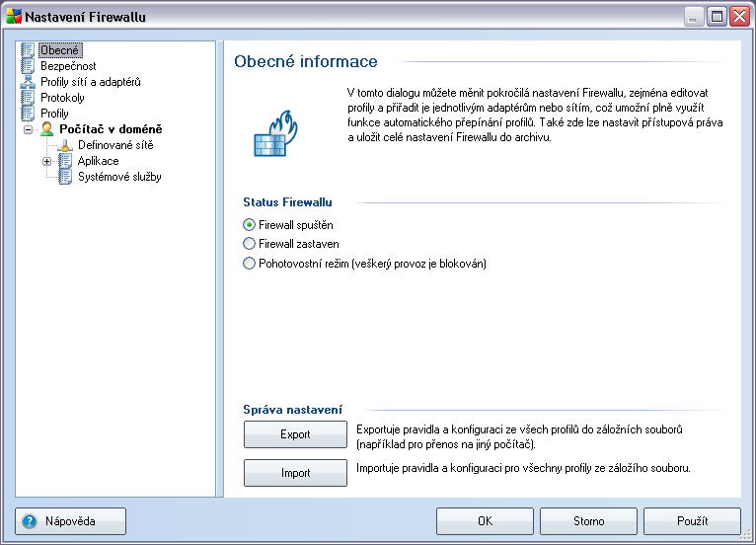The image size is (756, 545).
Task: Click the network icon beside Profily sítí a adaptérů
Action: pos(28,82)
